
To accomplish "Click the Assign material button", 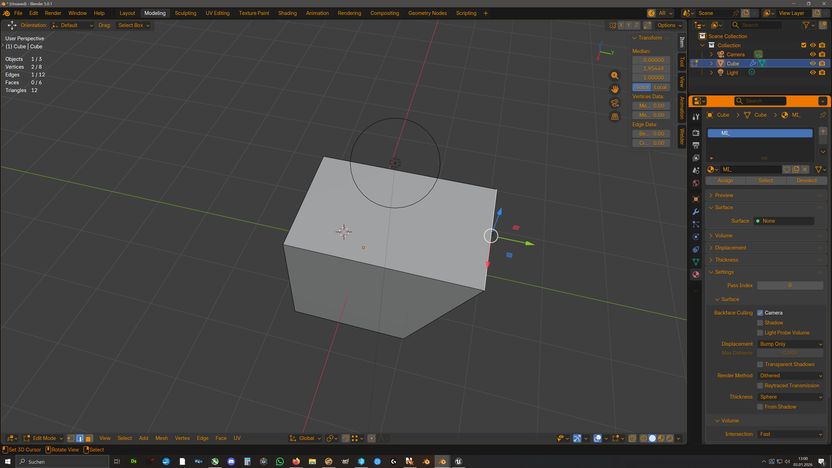I will [726, 181].
